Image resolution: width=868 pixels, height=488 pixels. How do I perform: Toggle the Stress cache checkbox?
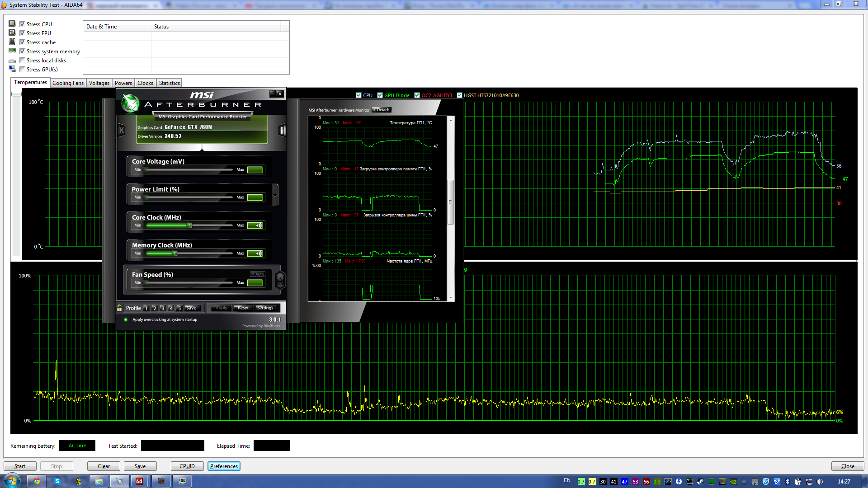click(22, 42)
